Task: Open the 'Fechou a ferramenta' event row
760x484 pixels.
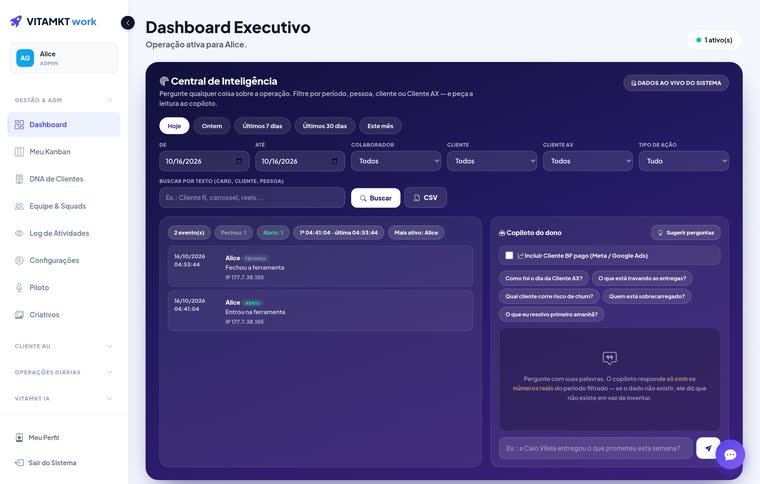Action: [320, 266]
